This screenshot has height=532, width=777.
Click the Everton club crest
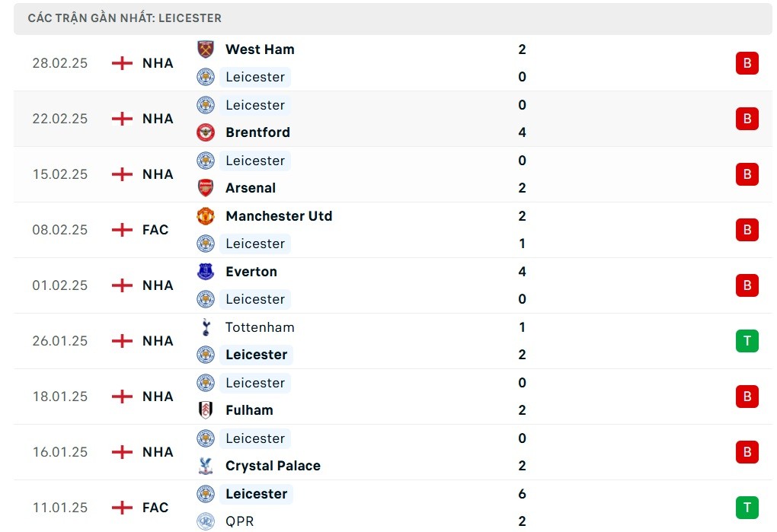click(x=206, y=272)
